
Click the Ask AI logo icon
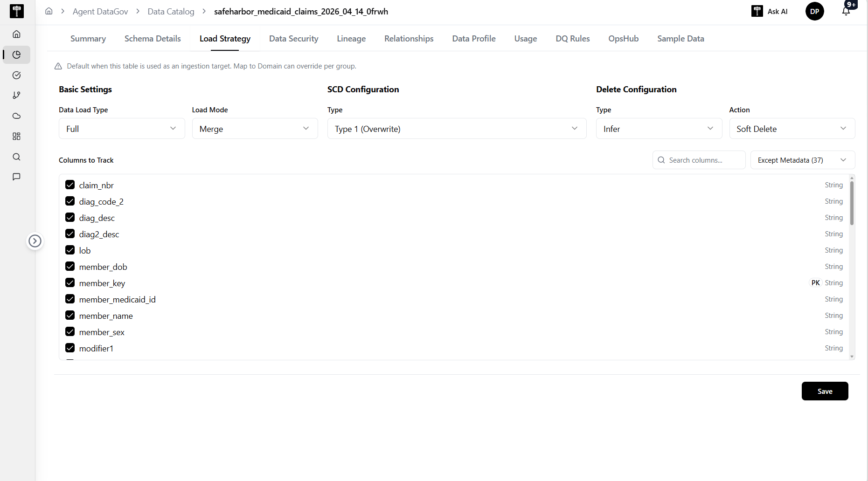(x=757, y=11)
